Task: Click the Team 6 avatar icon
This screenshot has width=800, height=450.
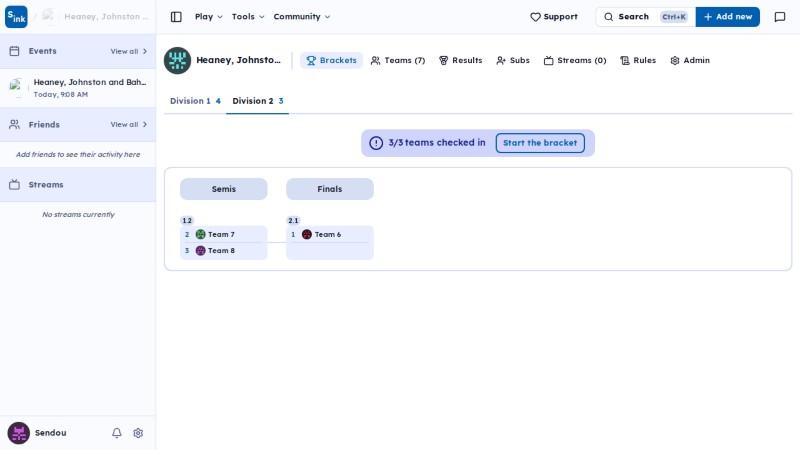Action: click(x=307, y=234)
